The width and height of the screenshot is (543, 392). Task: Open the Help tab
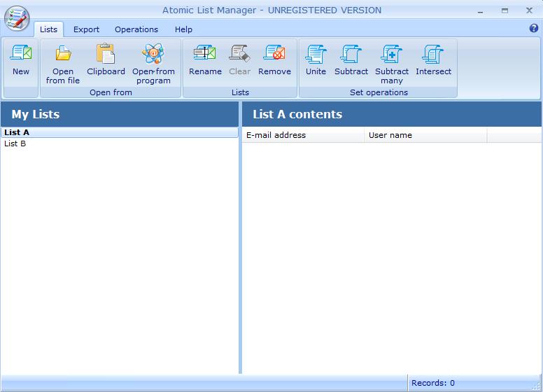pos(183,29)
